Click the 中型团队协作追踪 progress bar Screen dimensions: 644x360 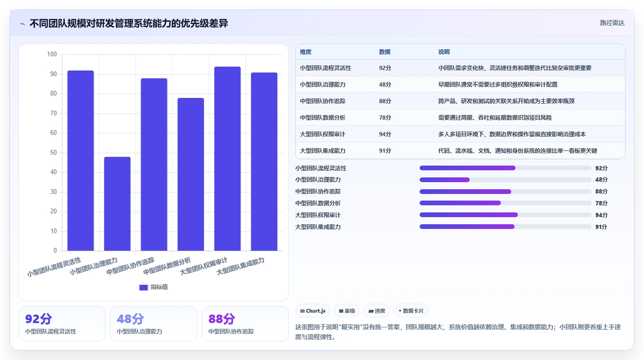pos(506,192)
